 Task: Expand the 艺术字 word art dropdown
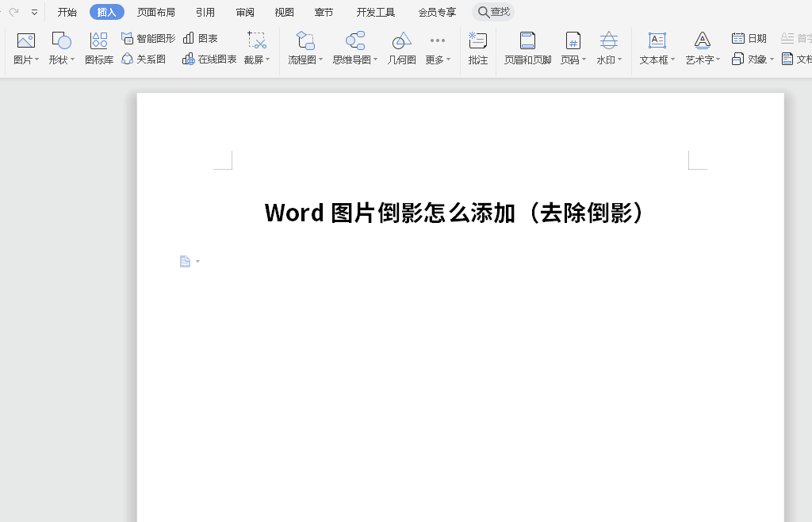[x=703, y=59]
